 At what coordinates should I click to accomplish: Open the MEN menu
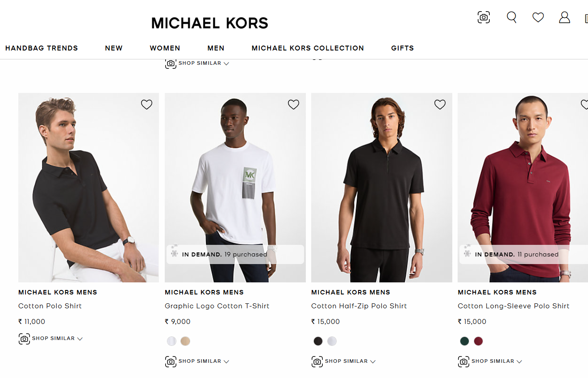click(216, 48)
